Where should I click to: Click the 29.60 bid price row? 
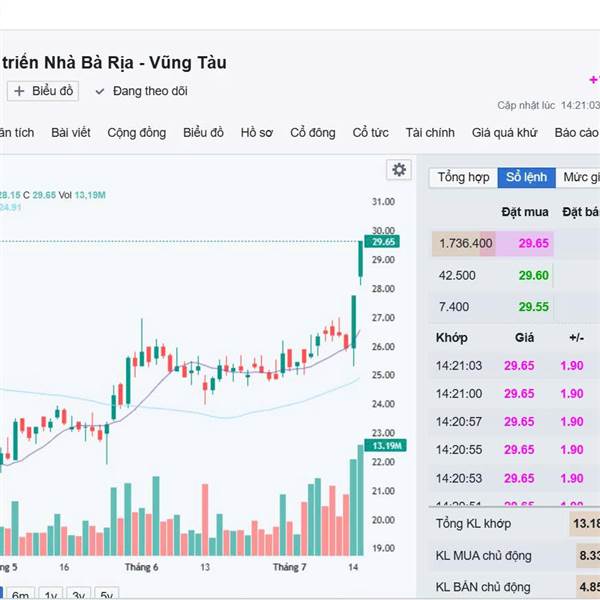click(x=493, y=276)
